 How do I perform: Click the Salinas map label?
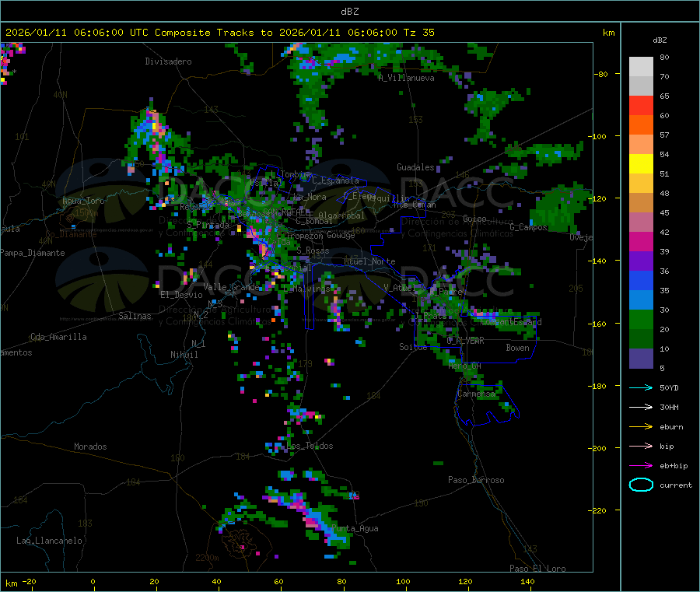pyautogui.click(x=135, y=316)
